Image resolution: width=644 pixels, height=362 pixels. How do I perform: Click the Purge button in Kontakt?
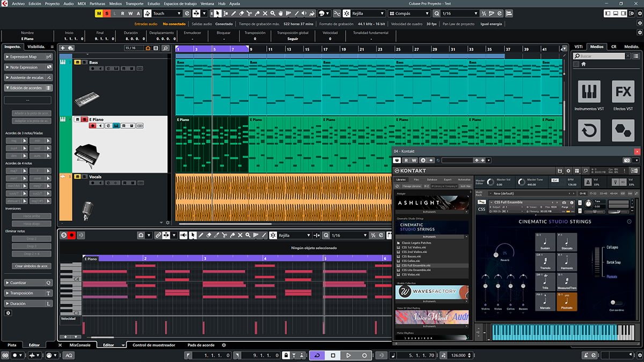tap(565, 206)
